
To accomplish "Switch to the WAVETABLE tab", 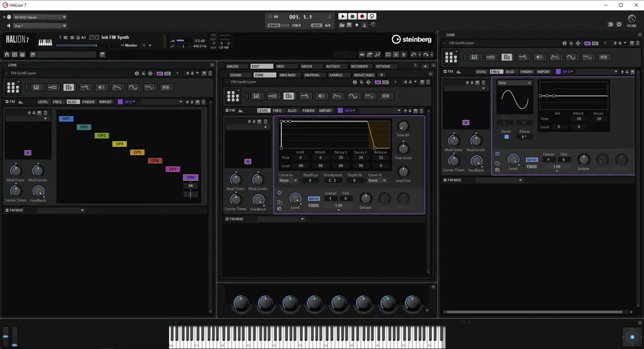I will [x=364, y=75].
